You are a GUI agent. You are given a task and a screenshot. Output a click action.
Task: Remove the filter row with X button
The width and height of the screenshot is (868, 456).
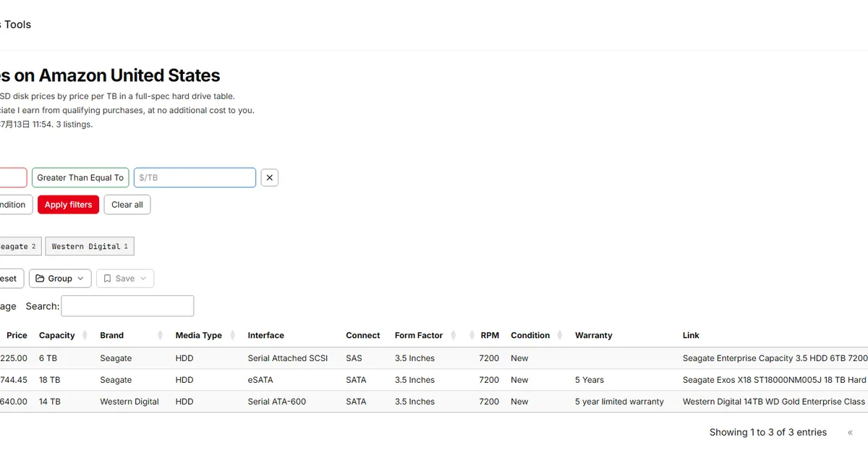click(x=270, y=177)
